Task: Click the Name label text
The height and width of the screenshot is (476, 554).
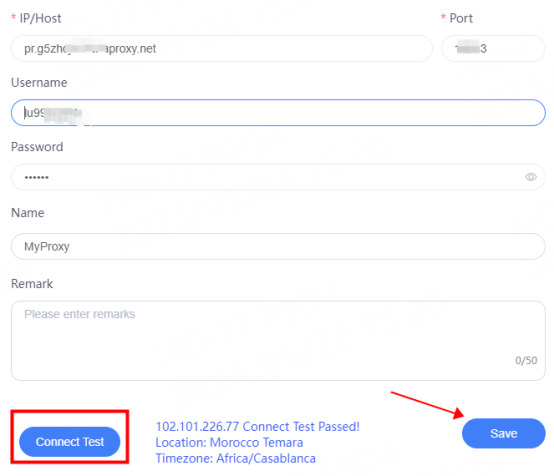Action: [28, 213]
